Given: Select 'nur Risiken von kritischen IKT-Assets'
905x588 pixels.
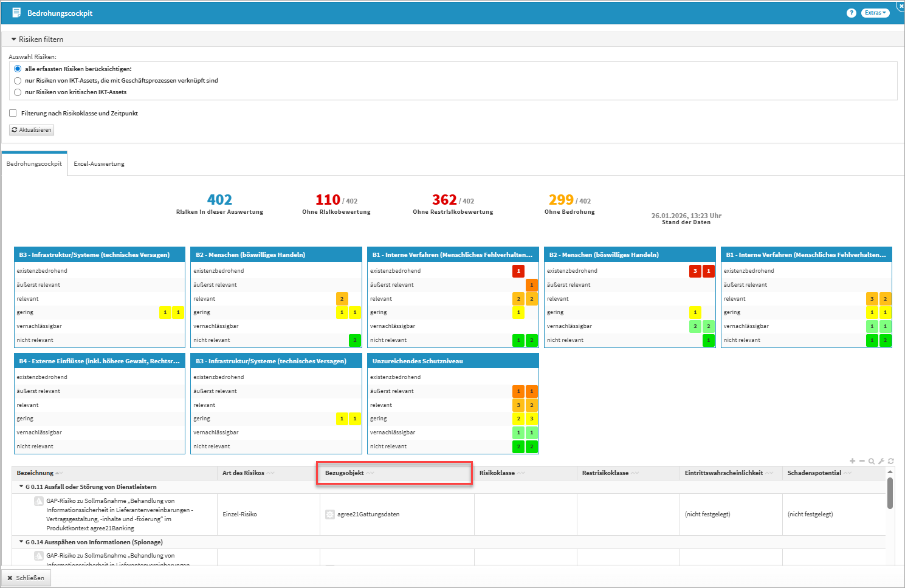Looking at the screenshot, I should pyautogui.click(x=18, y=92).
